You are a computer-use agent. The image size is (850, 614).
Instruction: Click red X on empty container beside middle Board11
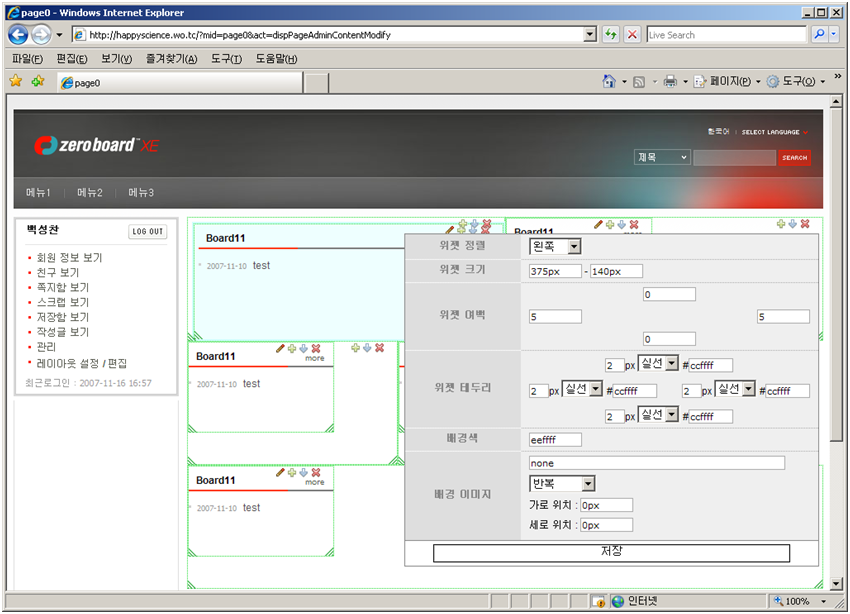[379, 347]
